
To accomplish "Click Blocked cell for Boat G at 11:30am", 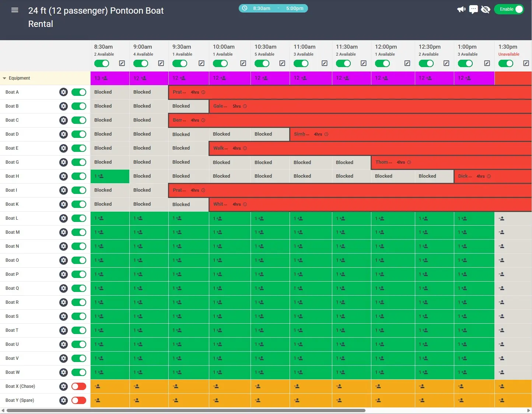I will click(351, 162).
